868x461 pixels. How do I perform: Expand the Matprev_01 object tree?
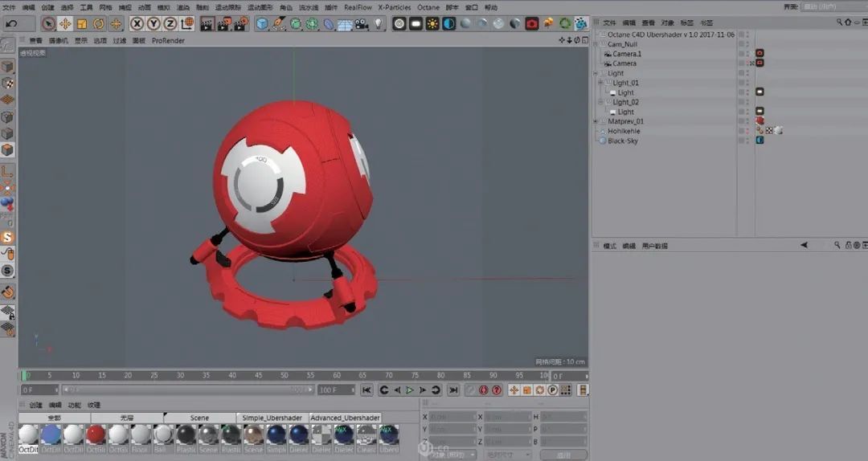pos(596,121)
